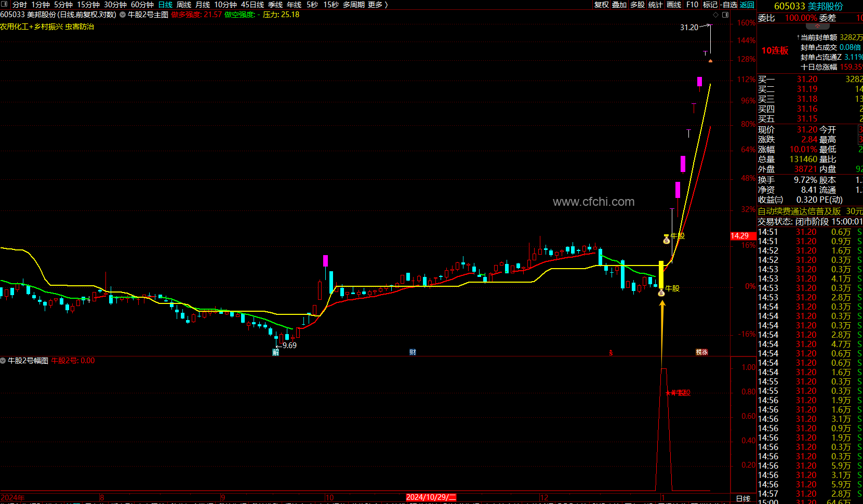863x504 pixels.
Task: Click the small red S marker near December
Action: (611, 353)
